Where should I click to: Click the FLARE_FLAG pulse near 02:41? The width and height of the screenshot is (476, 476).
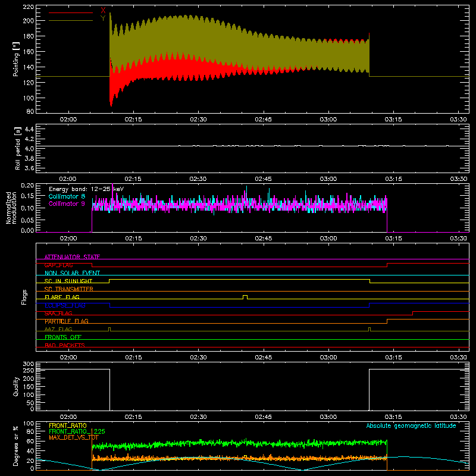tap(245, 297)
